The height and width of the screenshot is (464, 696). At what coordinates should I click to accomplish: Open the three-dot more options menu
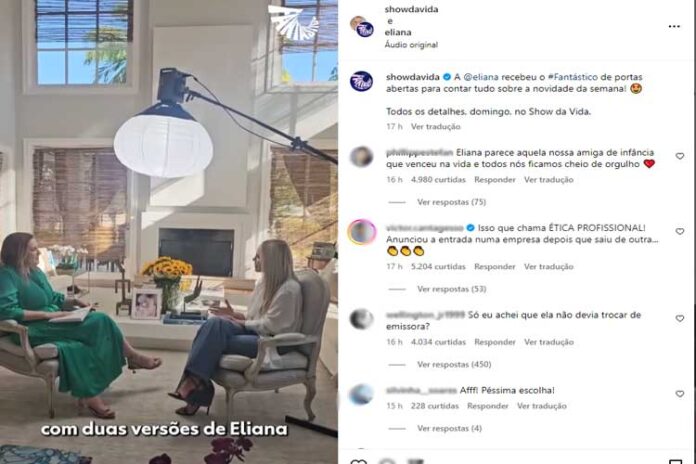pos(674,27)
